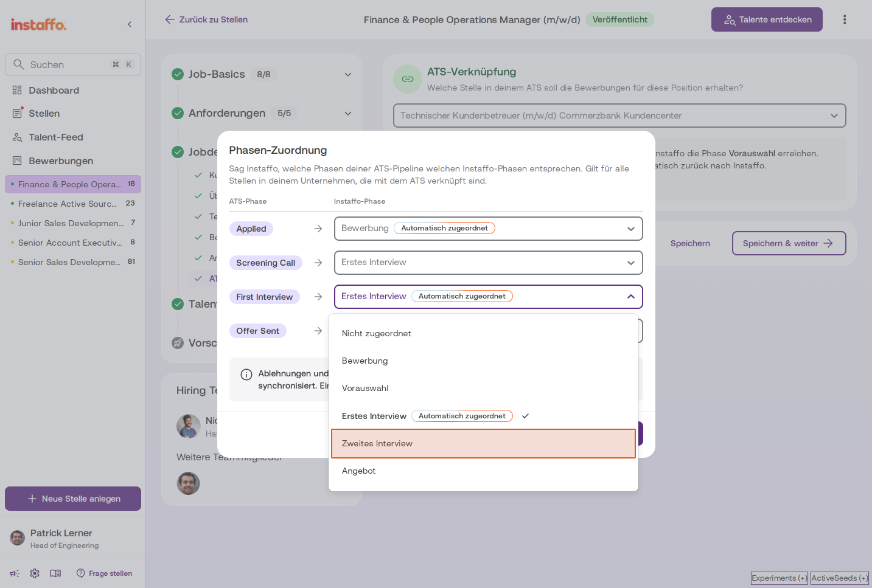Click Zurück zu Stellen link
Viewport: 872px width, 588px height.
206,19
